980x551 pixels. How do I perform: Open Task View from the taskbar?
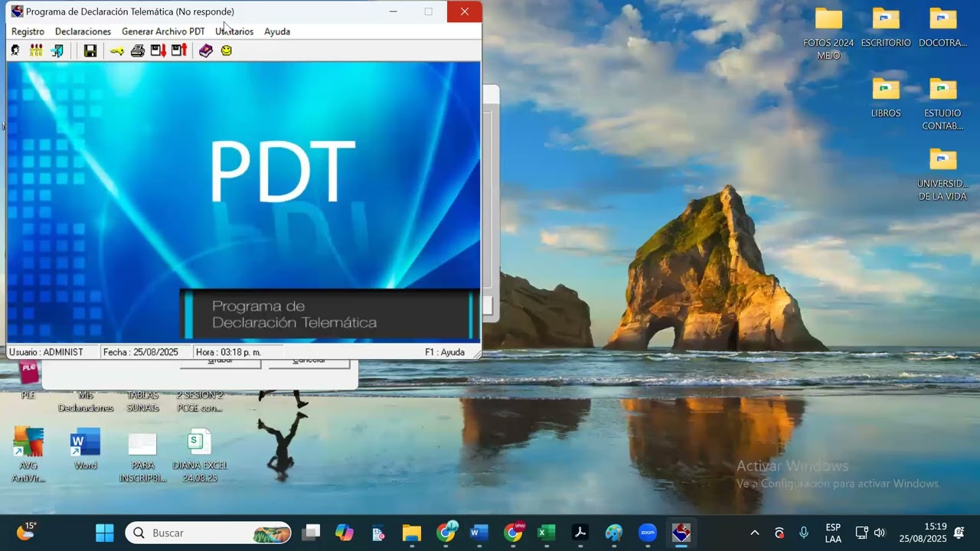(311, 533)
